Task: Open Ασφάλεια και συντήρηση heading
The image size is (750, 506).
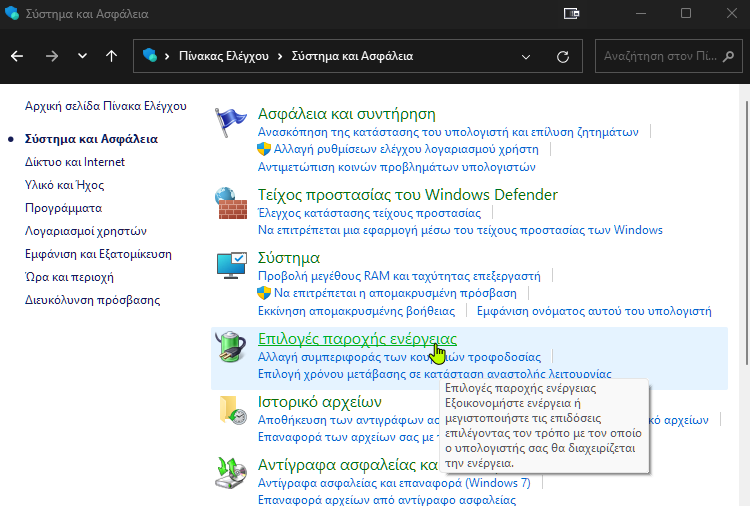Action: [346, 114]
